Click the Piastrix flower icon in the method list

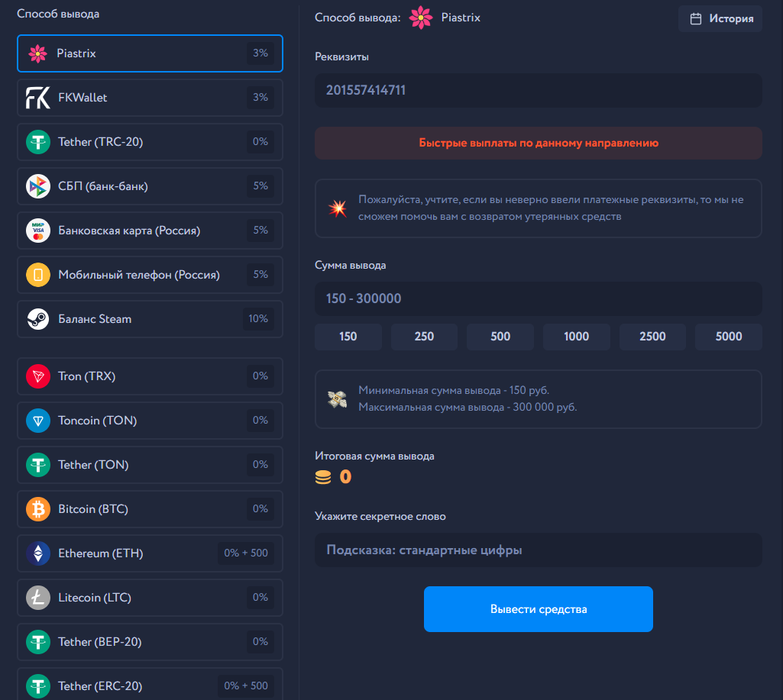(38, 53)
